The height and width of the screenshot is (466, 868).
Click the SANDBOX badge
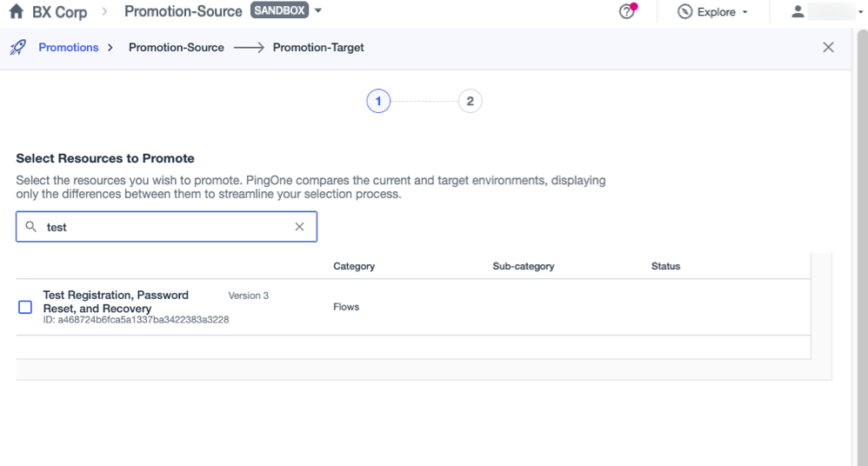279,10
